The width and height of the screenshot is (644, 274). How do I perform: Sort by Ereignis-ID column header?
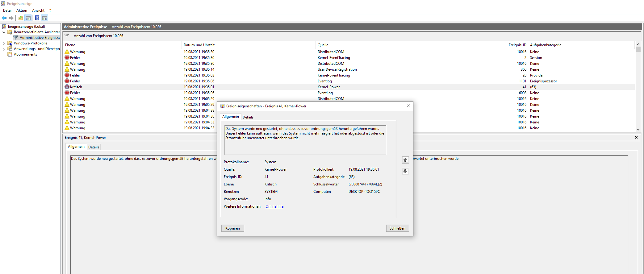pyautogui.click(x=475, y=45)
